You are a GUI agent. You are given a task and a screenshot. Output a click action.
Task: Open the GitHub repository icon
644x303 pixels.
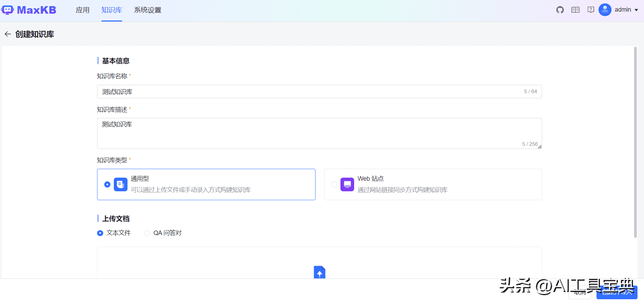(x=560, y=10)
